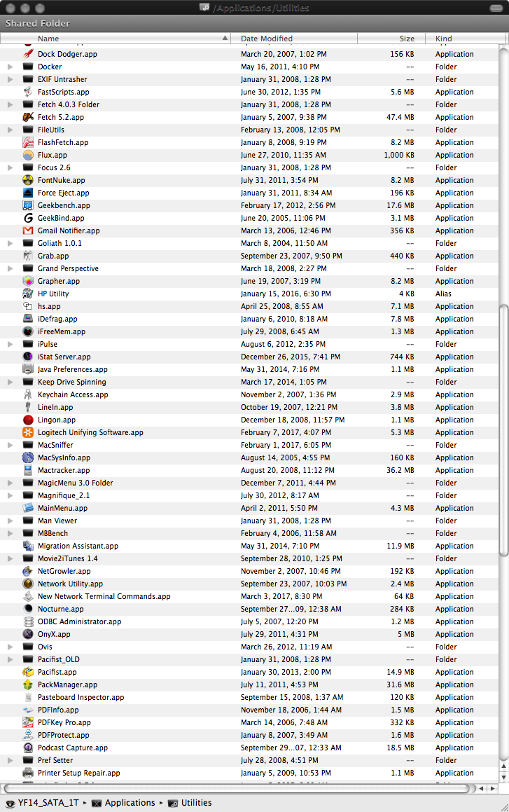Click the iDefrag.app icon
The image size is (509, 812).
click(29, 319)
